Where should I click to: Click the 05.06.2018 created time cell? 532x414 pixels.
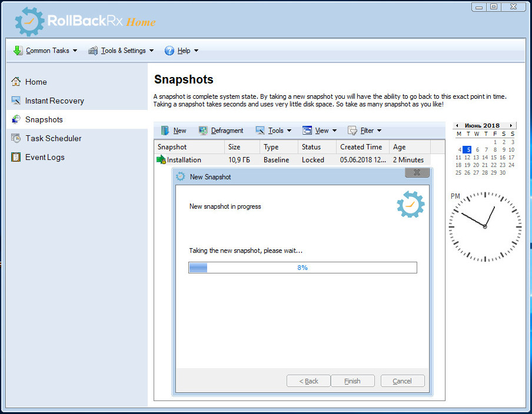point(363,160)
